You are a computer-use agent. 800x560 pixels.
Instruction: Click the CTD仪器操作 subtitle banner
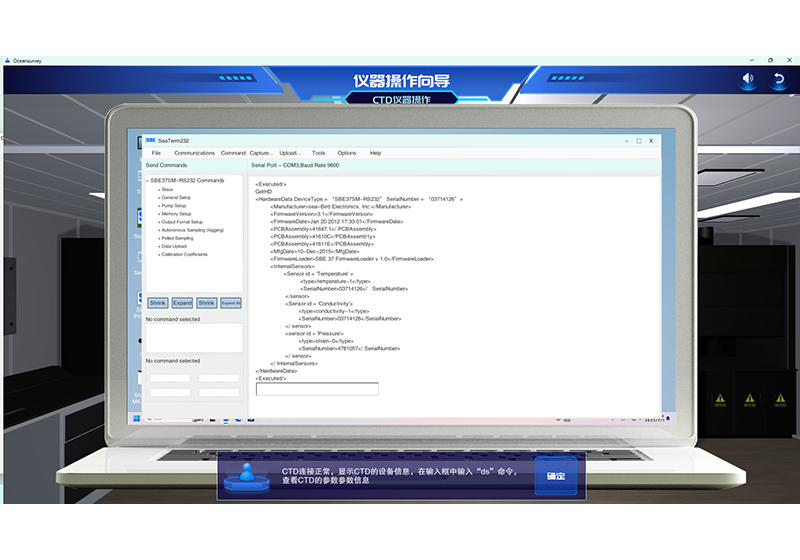(401, 99)
